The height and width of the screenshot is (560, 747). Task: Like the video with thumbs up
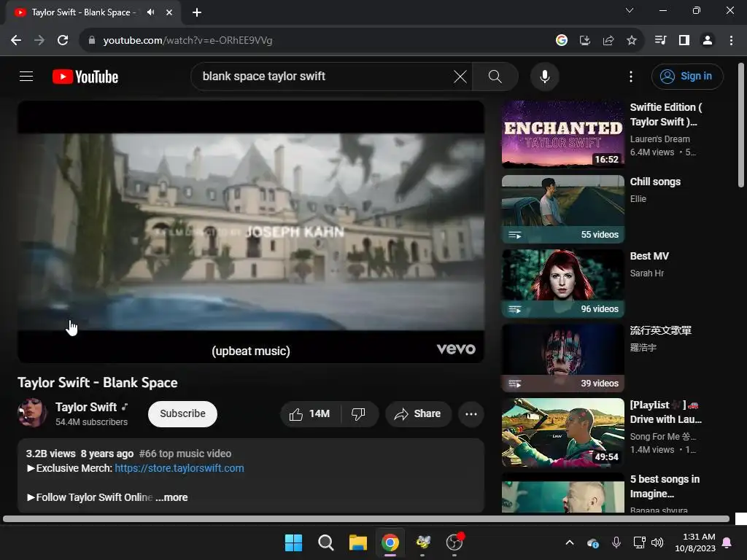(x=310, y=414)
